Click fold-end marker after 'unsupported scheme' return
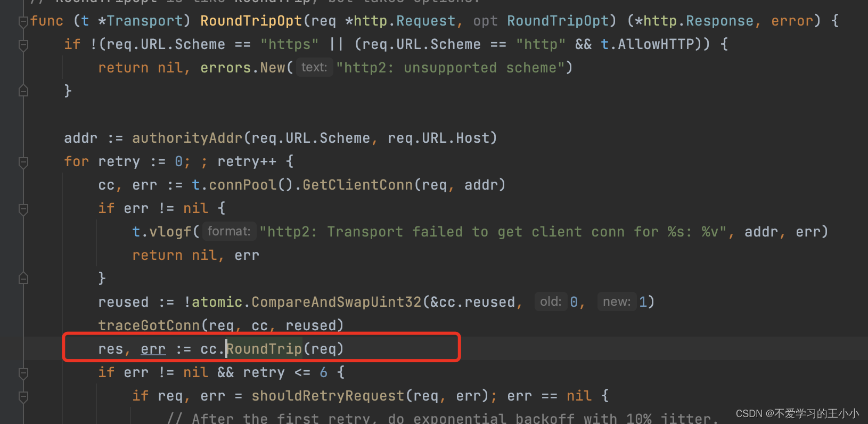 [x=23, y=91]
